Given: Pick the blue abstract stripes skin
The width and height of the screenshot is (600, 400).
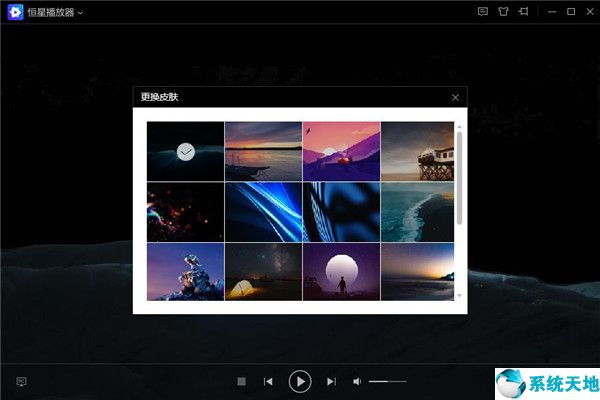Looking at the screenshot, I should [342, 212].
